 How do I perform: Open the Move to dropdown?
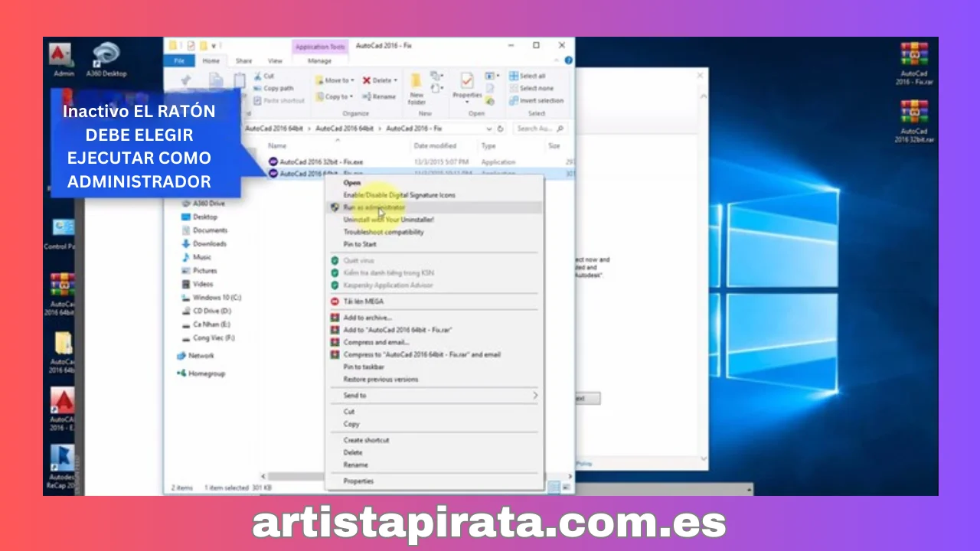click(335, 80)
